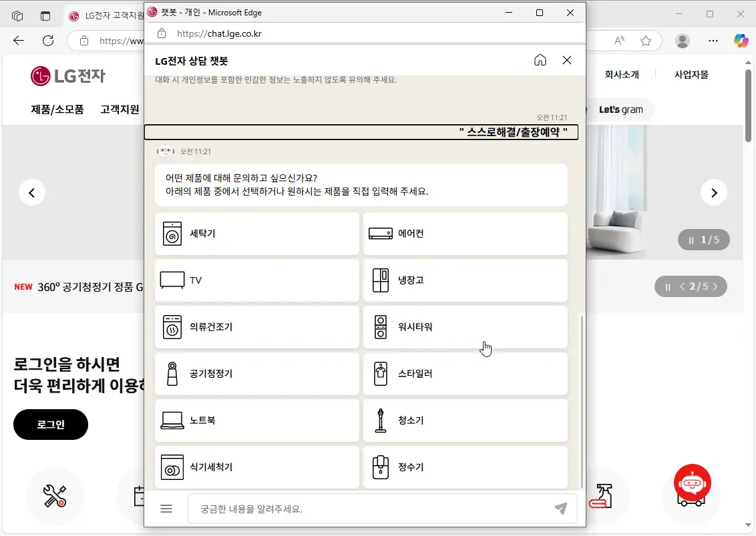Screen dimensions: 756x536
Task: Refresh the main Edge page
Action: pyautogui.click(x=47, y=41)
